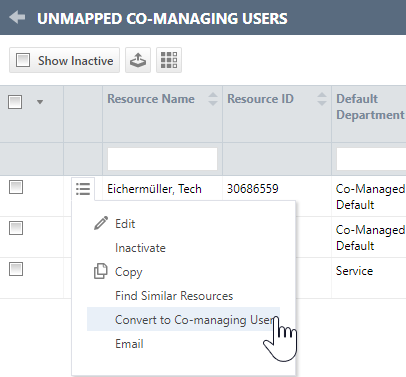
Task: Check the Eichermüller, Tech row checkbox
Action: (16, 187)
